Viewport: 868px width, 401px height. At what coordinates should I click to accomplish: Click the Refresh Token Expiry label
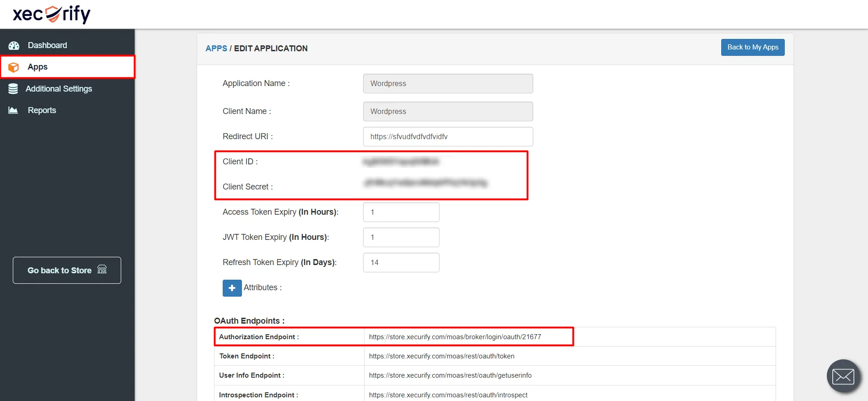pos(279,262)
